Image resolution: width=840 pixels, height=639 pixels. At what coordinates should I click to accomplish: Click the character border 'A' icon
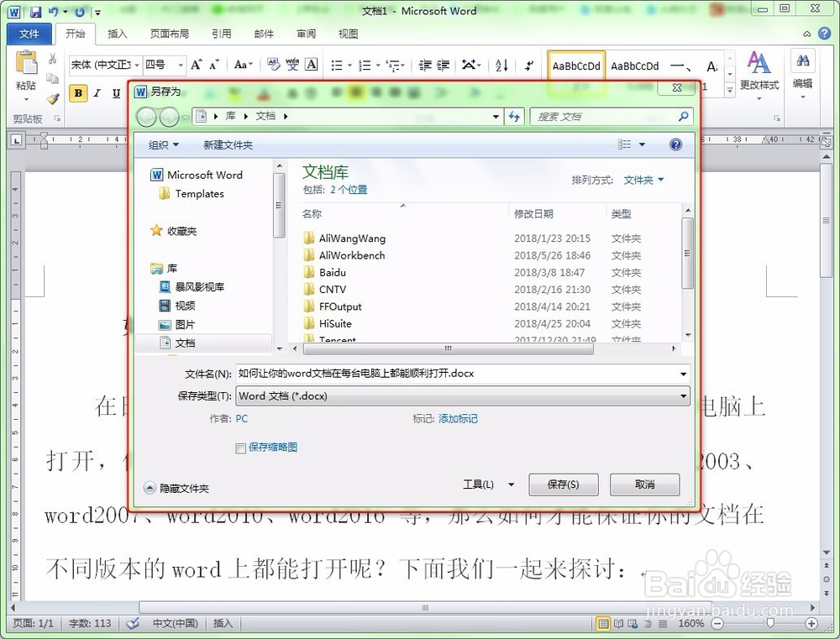coord(312,65)
